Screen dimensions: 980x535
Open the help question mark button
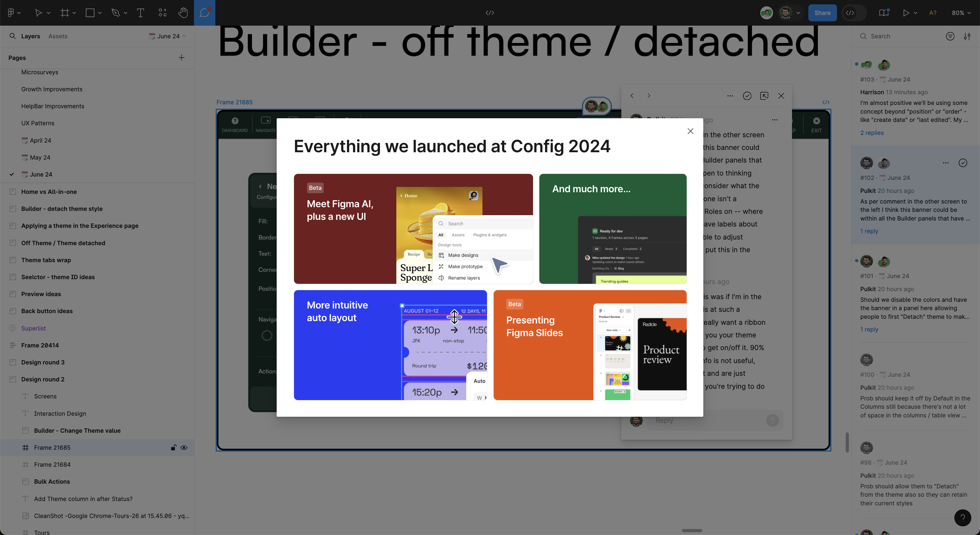(963, 517)
